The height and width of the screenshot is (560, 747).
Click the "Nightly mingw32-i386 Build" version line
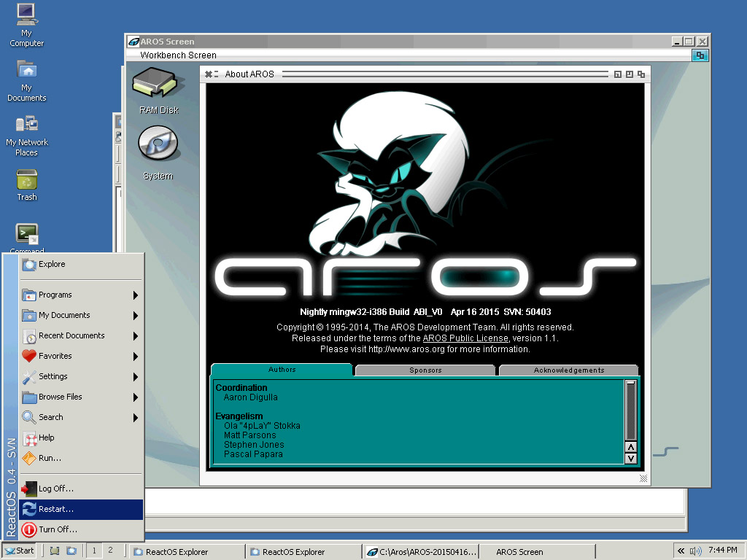coord(425,312)
